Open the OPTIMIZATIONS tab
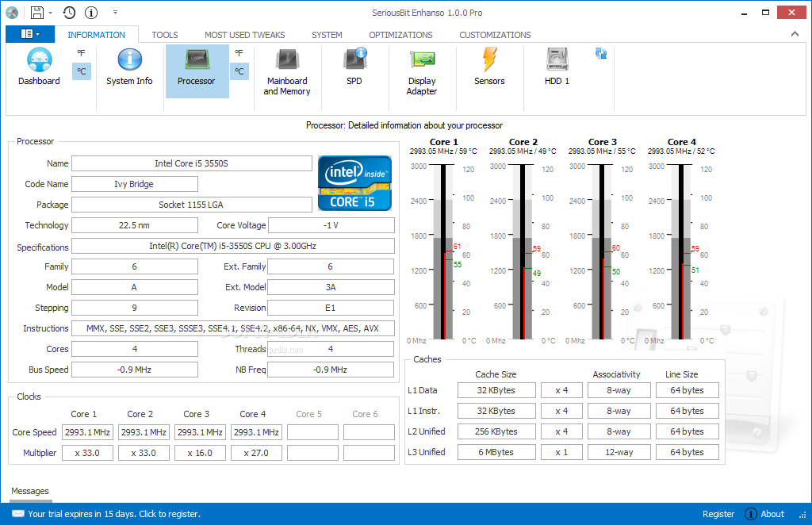The width and height of the screenshot is (812, 525). [x=400, y=35]
